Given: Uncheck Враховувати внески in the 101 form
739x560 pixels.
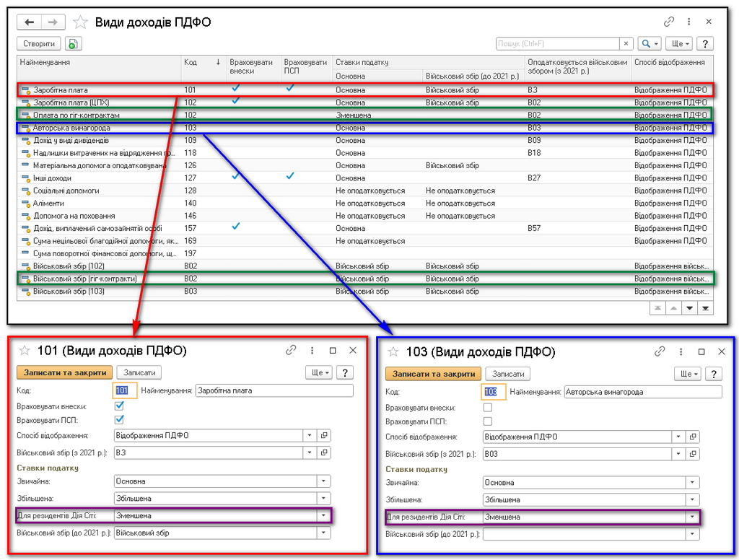Looking at the screenshot, I should click(x=120, y=406).
